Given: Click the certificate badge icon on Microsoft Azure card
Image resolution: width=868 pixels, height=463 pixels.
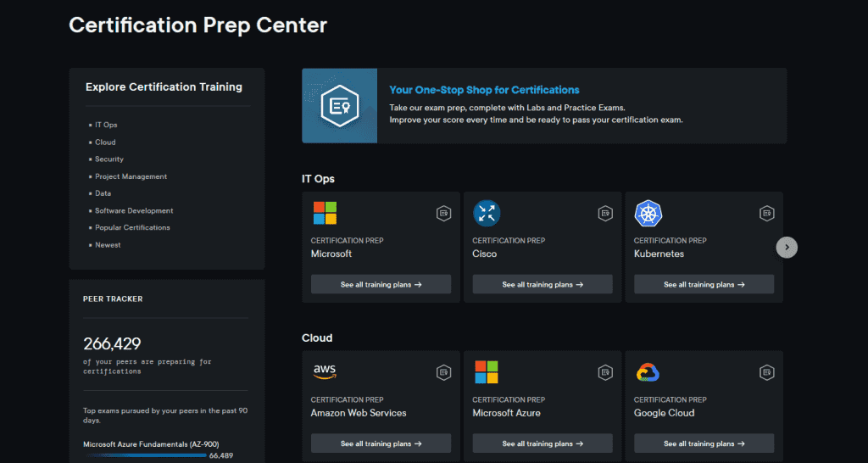Looking at the screenshot, I should [605, 373].
